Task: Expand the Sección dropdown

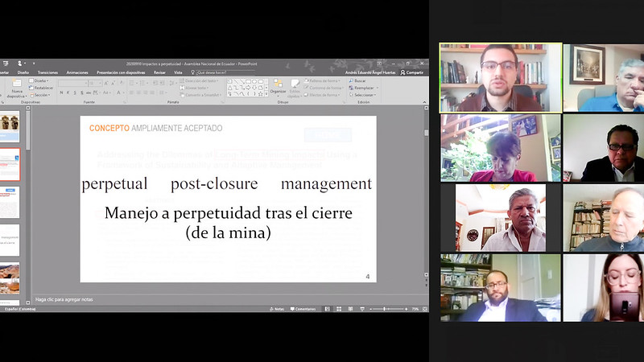Action: (x=39, y=95)
